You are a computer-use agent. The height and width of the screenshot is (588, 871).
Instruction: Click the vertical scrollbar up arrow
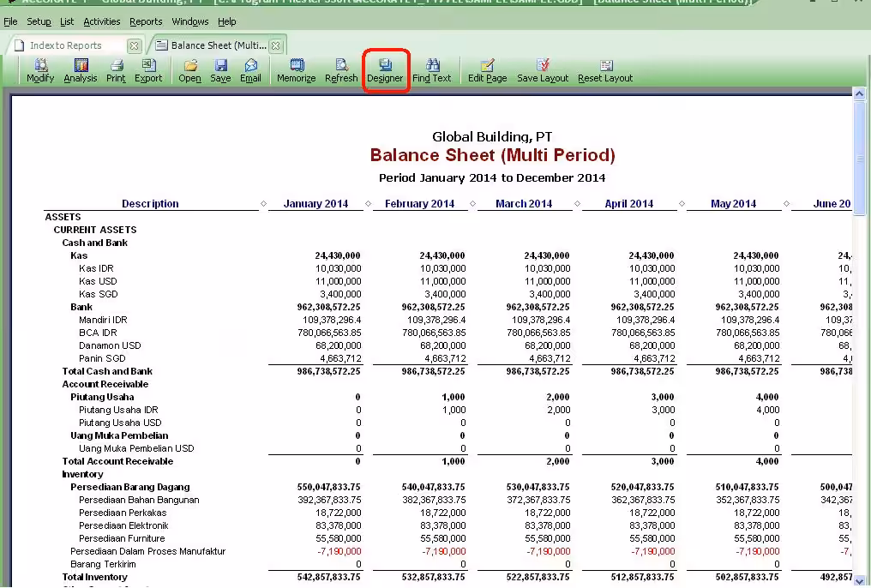pyautogui.click(x=859, y=93)
